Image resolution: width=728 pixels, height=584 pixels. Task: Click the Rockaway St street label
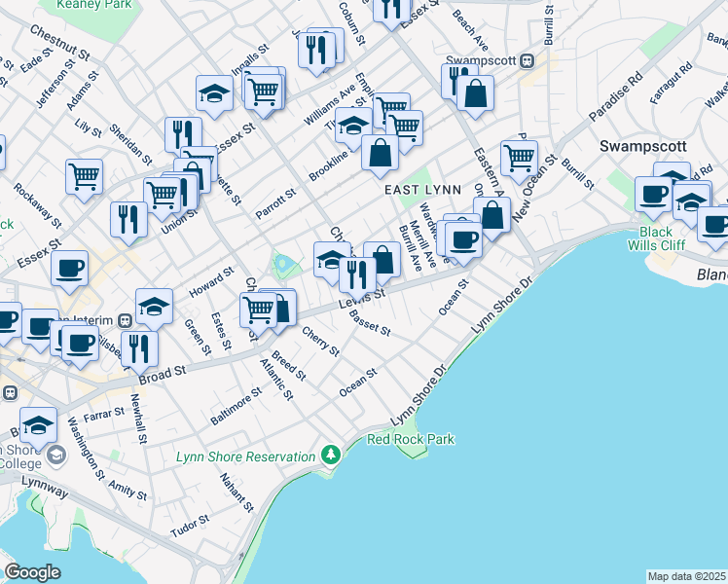tap(38, 205)
